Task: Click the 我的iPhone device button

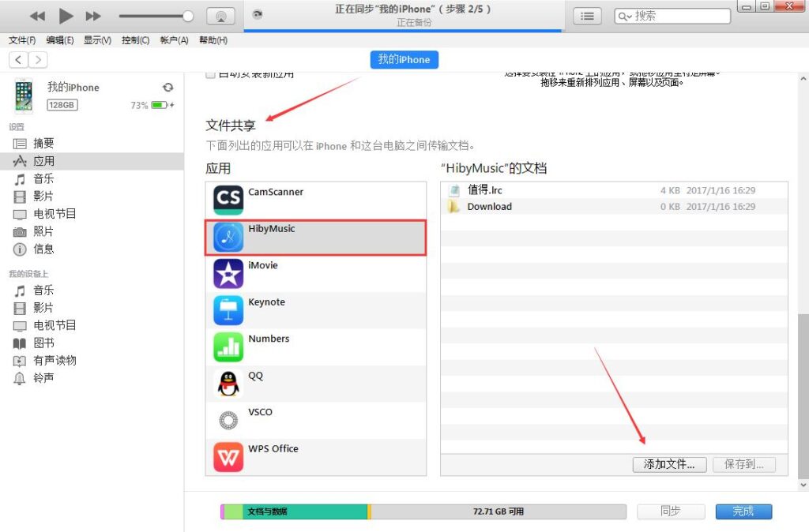Action: point(404,60)
